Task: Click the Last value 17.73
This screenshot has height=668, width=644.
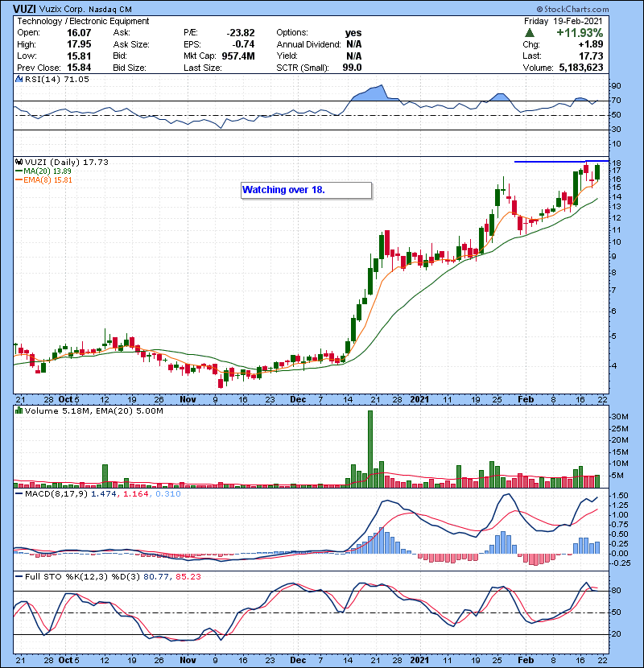Action: [x=591, y=56]
